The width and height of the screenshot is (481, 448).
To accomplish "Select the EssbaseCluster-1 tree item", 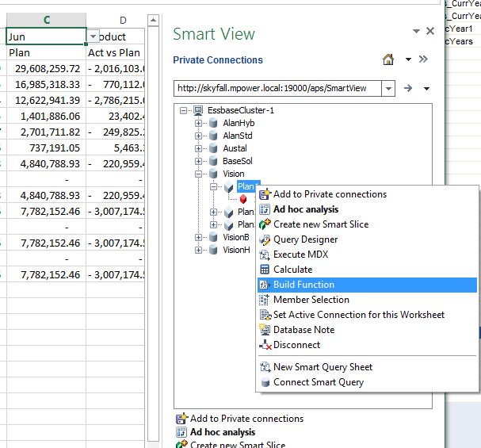I will (x=241, y=110).
